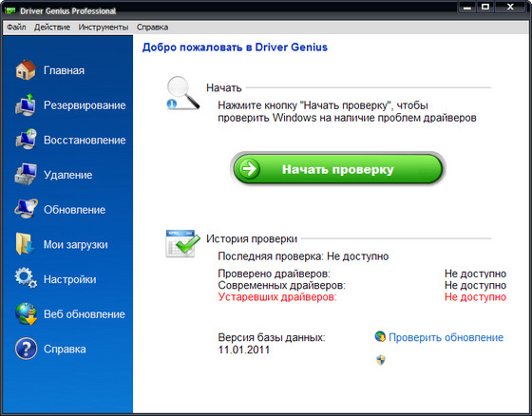532x416 pixels.
Task: Click the calendar checkmark history icon
Action: (182, 244)
